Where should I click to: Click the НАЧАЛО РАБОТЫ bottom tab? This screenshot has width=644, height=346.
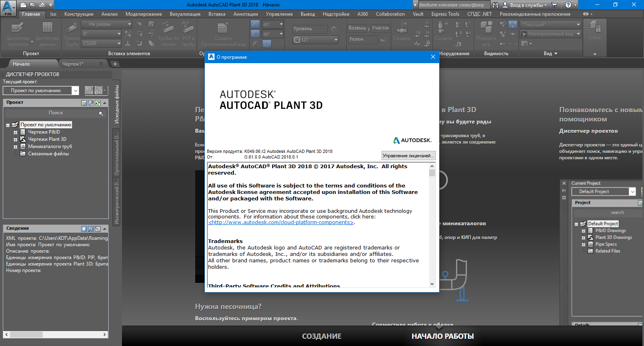[x=442, y=336]
